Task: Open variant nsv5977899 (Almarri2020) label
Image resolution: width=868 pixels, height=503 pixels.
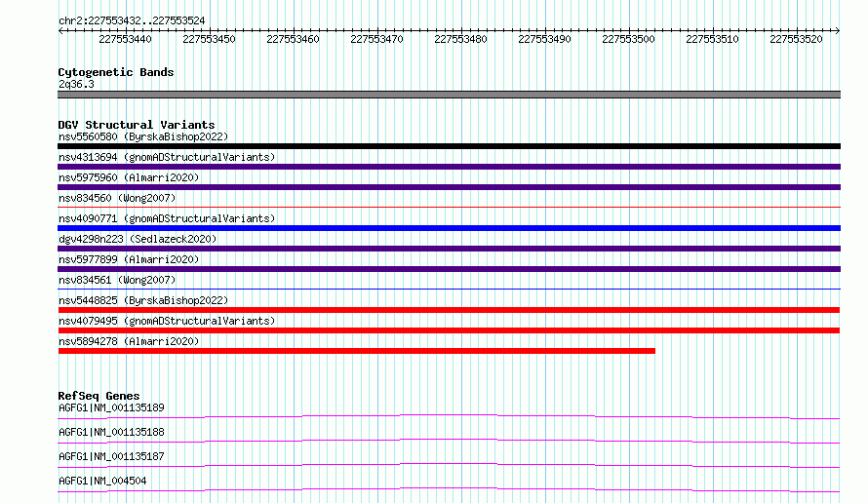Action: pyautogui.click(x=129, y=259)
